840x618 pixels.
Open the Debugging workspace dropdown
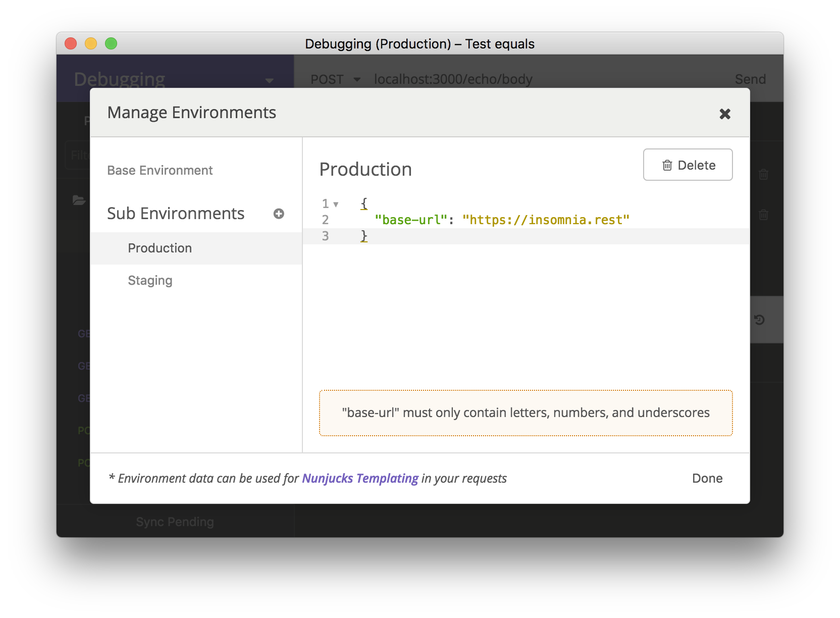point(270,80)
